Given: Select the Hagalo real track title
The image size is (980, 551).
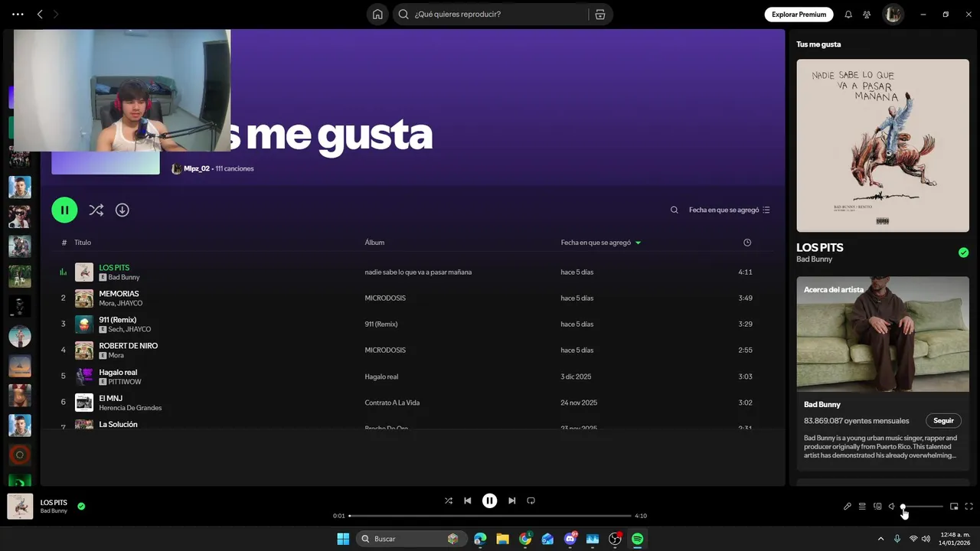Looking at the screenshot, I should [x=118, y=372].
